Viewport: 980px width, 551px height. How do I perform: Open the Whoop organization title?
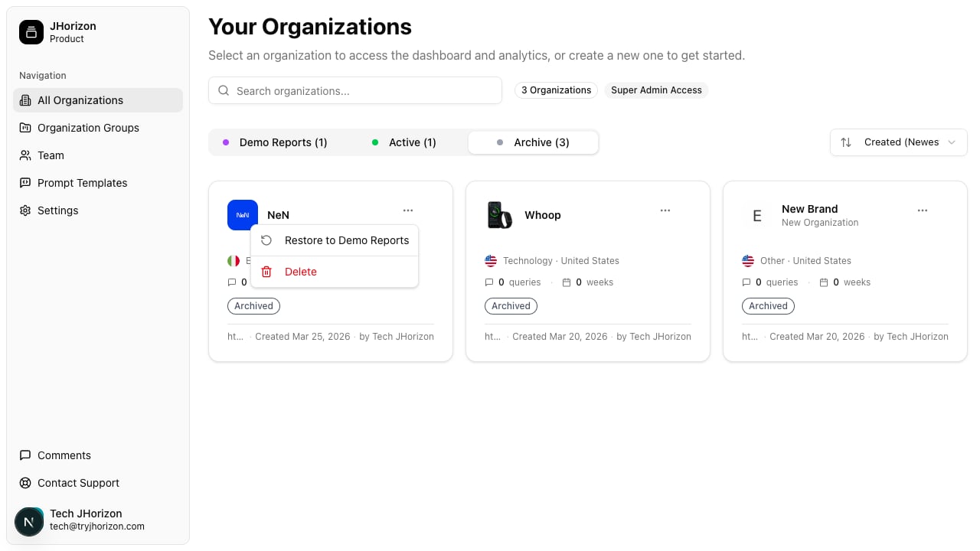tap(543, 215)
